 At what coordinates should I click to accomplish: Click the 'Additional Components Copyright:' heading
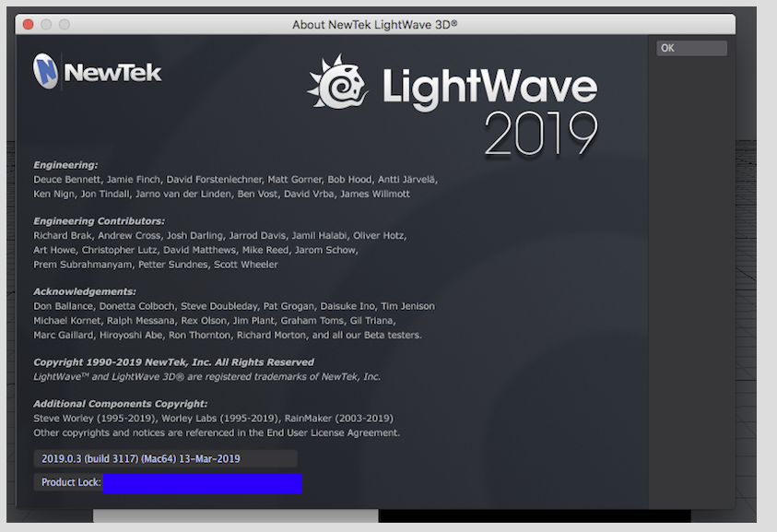pos(121,404)
